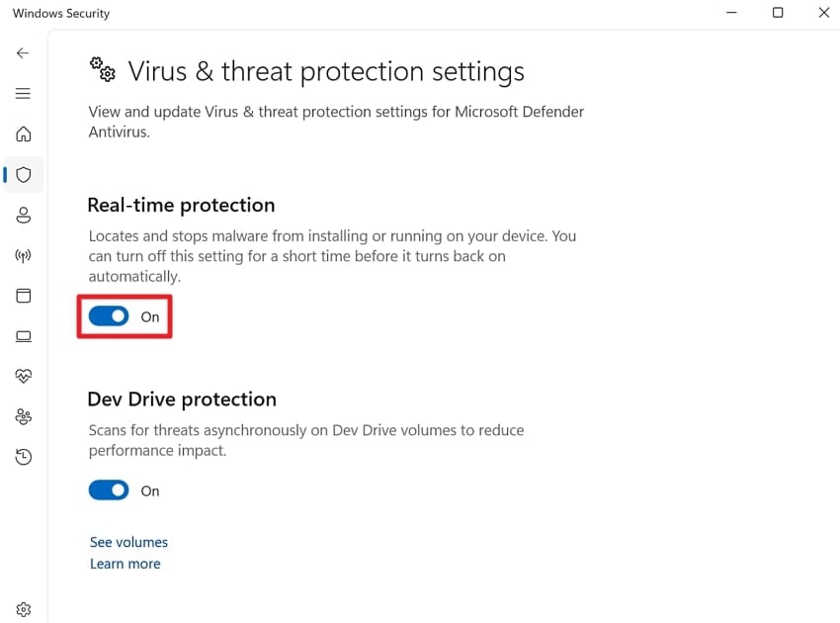Select Virus & threat protection shield icon
The width and height of the screenshot is (840, 623).
coord(23,175)
